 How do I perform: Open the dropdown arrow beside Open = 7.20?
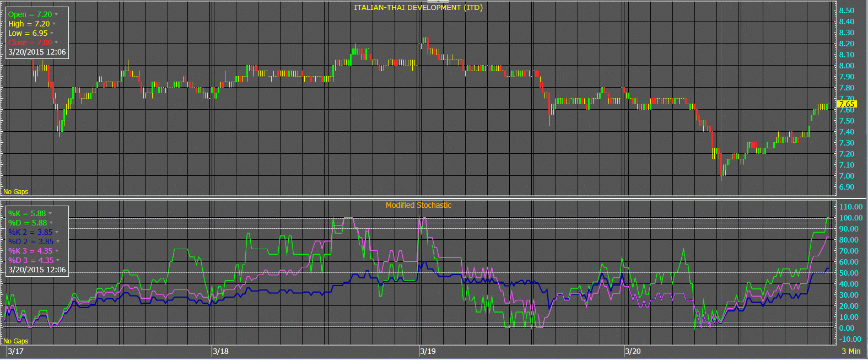pyautogui.click(x=56, y=15)
